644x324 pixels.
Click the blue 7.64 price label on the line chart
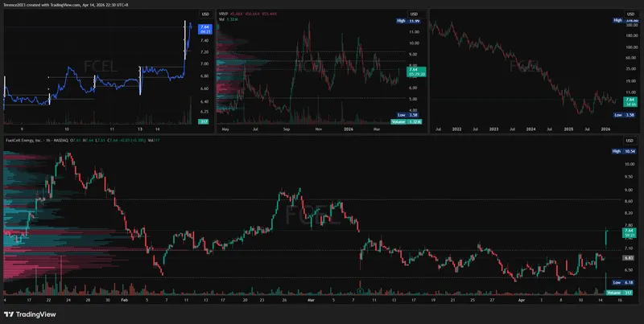click(x=204, y=29)
